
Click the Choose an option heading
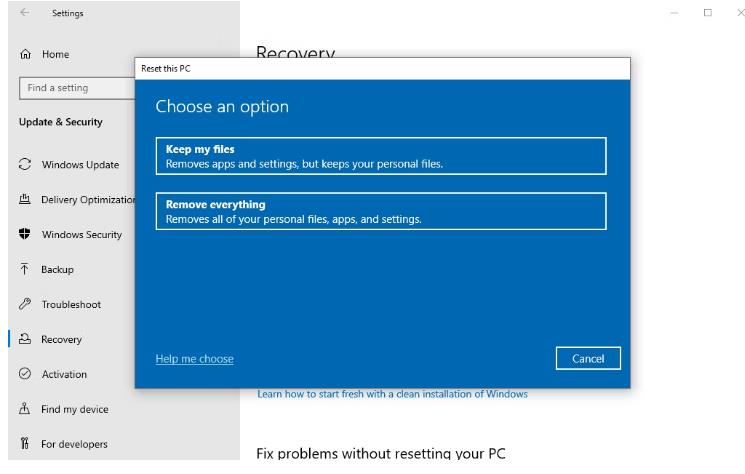click(222, 106)
